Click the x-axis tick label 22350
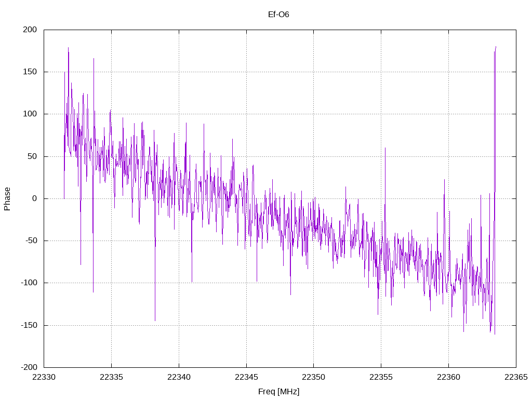The image size is (532, 399). tap(313, 377)
